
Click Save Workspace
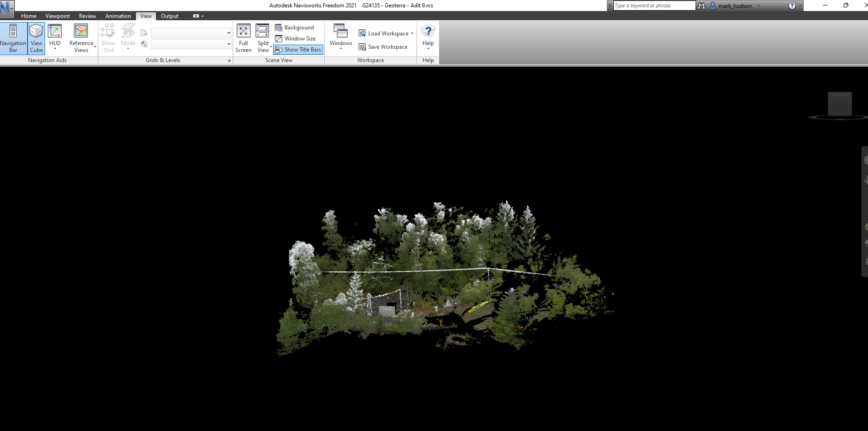(x=383, y=47)
